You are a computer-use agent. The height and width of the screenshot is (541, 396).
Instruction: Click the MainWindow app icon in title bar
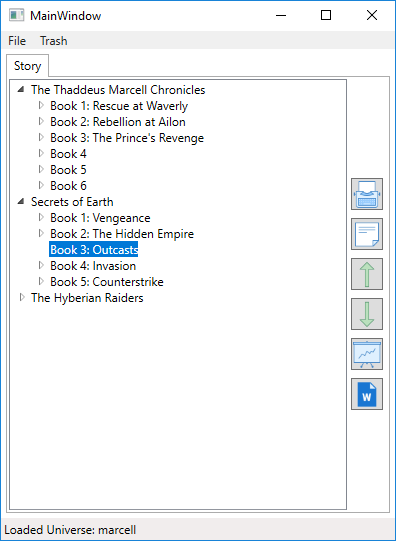click(17, 16)
